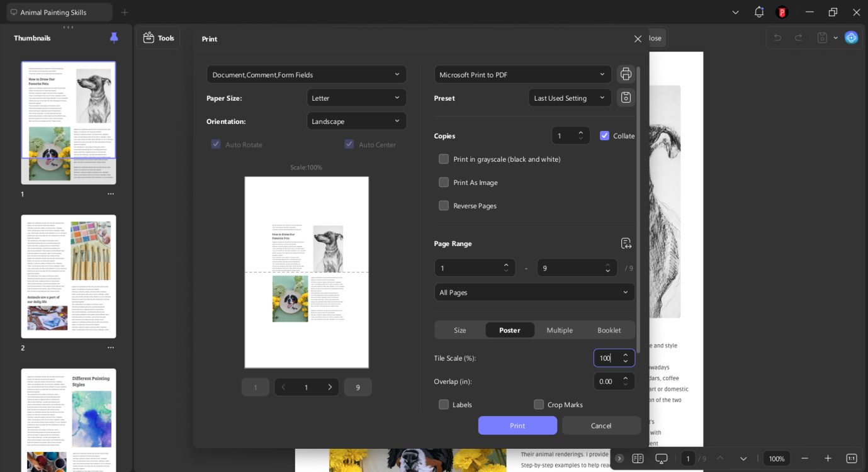Viewport: 868px width, 472px height.
Task: Close the Print dialog with X
Action: pos(638,39)
